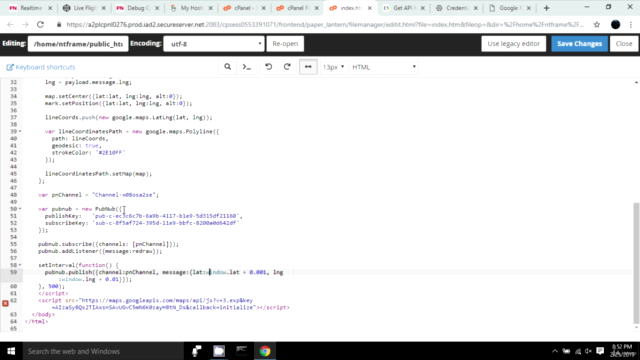640x360 pixels.
Task: Reload the page with browser refresh icon
Action: click(x=40, y=24)
